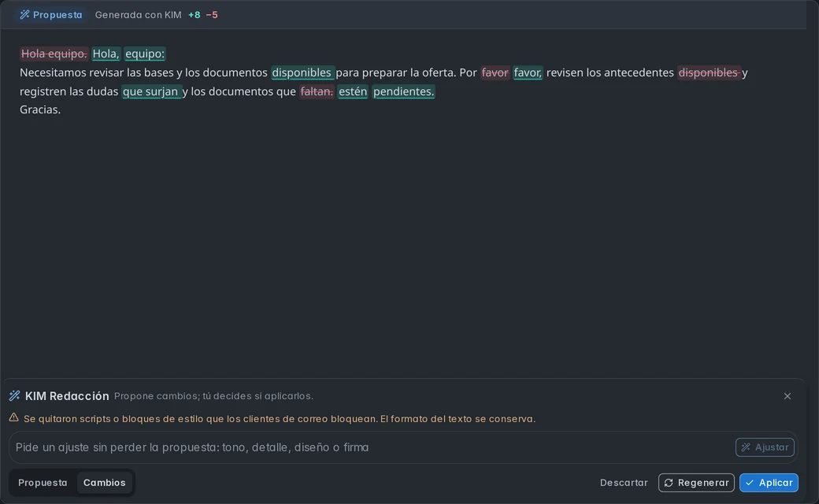Regenerate the proposal with Regenerar
Screen dimensions: 819x504
[696, 483]
